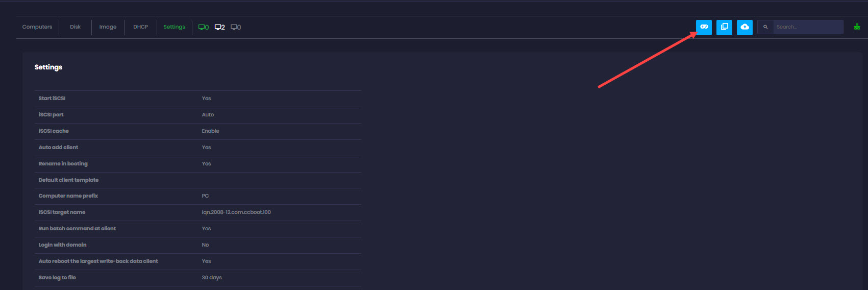This screenshot has height=290, width=868.
Task: Select the Start iSCSI settings row
Action: (x=197, y=99)
